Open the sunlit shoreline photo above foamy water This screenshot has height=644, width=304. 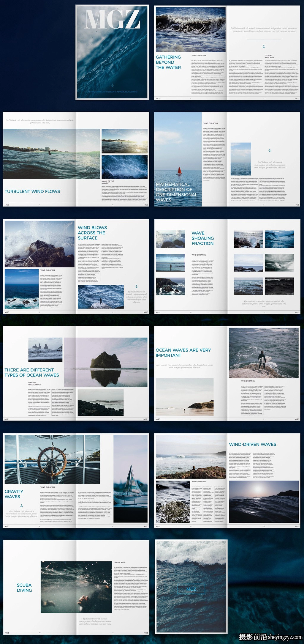125,141
